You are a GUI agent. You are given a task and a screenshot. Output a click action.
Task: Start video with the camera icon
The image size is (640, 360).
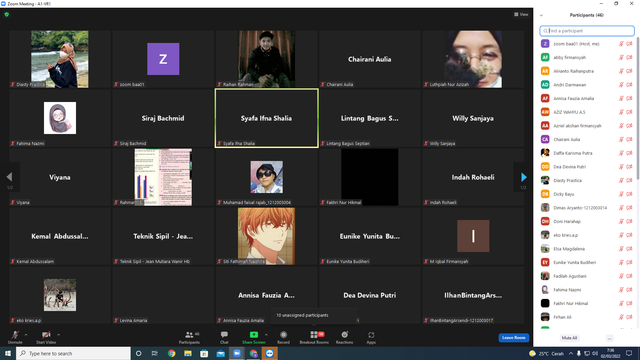(x=46, y=337)
